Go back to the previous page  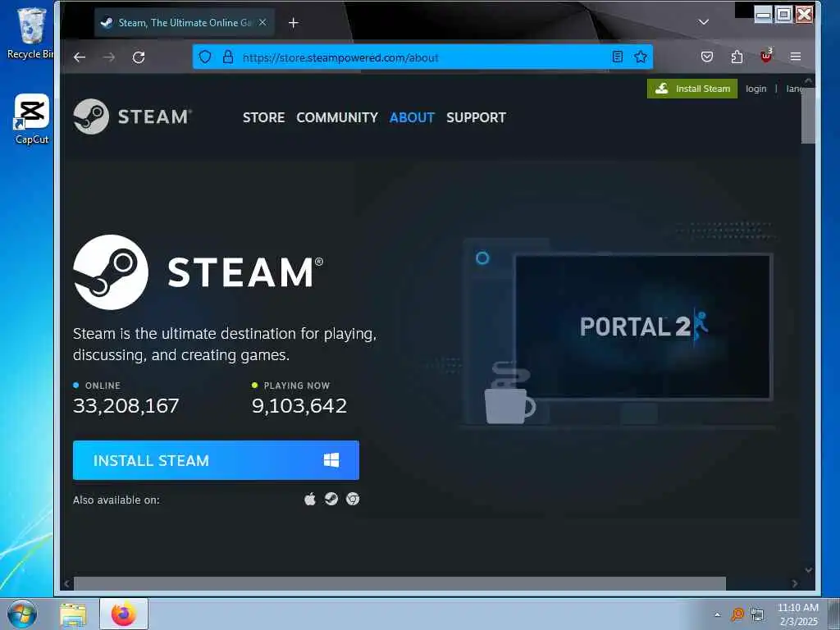(80, 57)
